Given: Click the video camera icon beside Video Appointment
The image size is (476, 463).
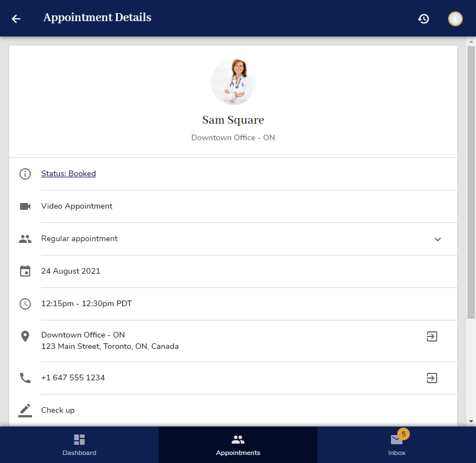Looking at the screenshot, I should click(x=25, y=206).
